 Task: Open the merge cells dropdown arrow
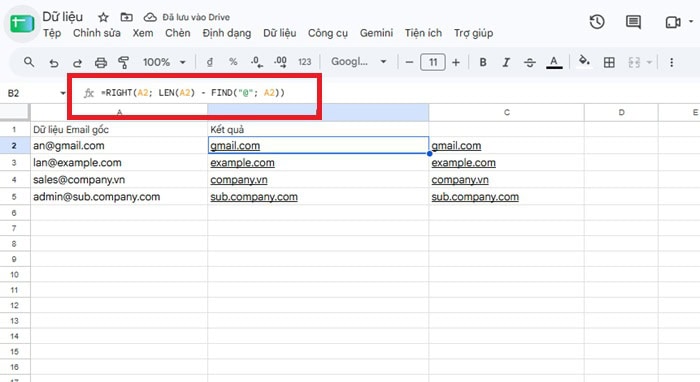pyautogui.click(x=650, y=62)
